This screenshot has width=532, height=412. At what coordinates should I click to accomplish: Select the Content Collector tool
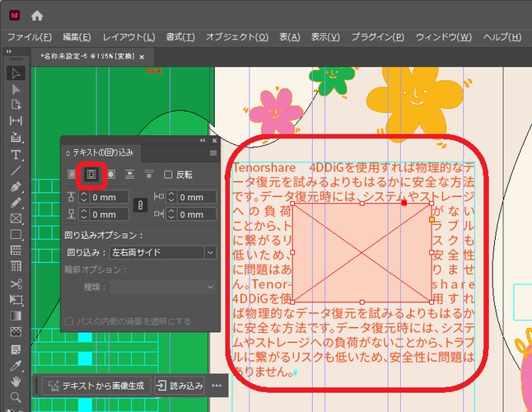[x=16, y=137]
